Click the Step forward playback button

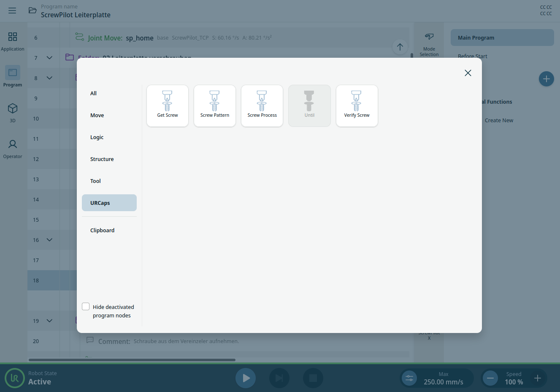tap(279, 378)
